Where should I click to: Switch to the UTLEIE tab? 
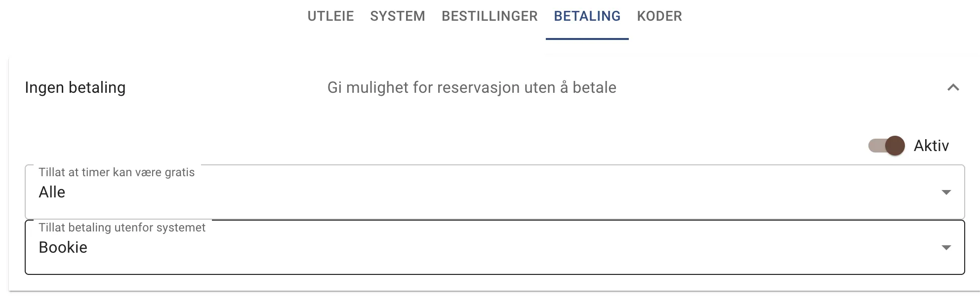tap(330, 16)
